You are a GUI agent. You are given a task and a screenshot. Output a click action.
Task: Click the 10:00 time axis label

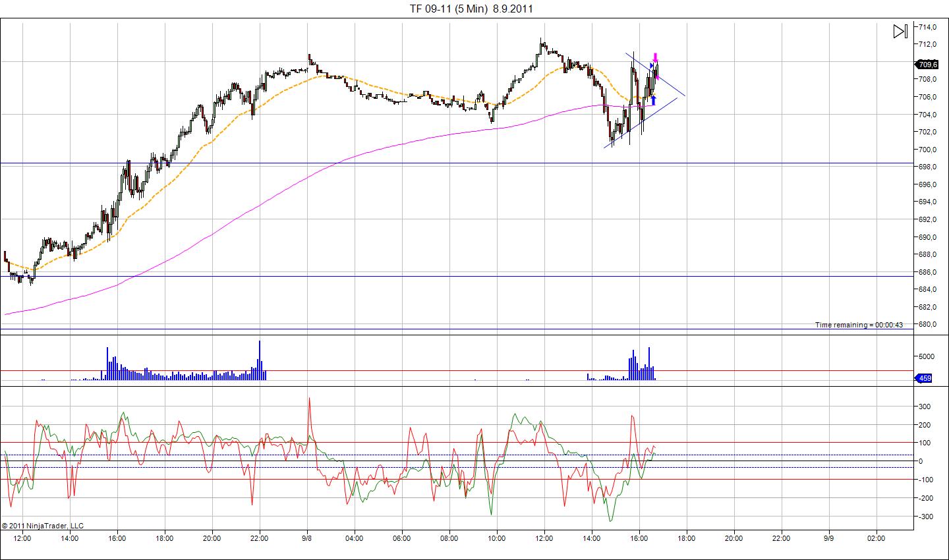pos(497,538)
